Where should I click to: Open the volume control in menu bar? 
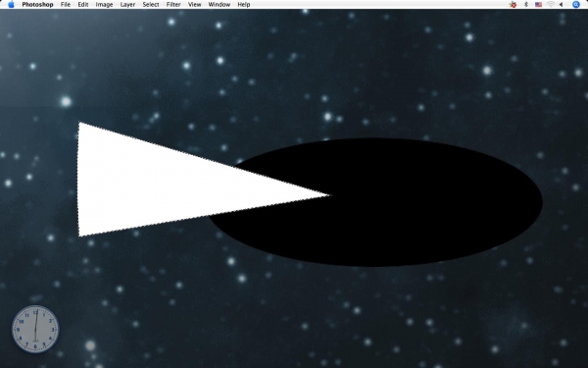562,5
